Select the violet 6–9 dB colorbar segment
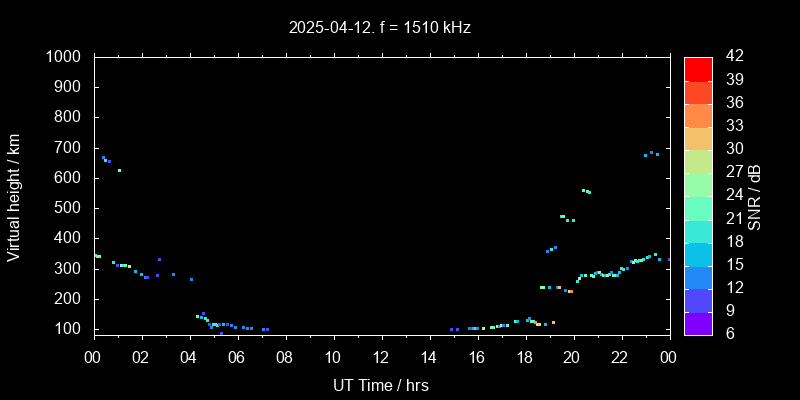 [x=698, y=322]
